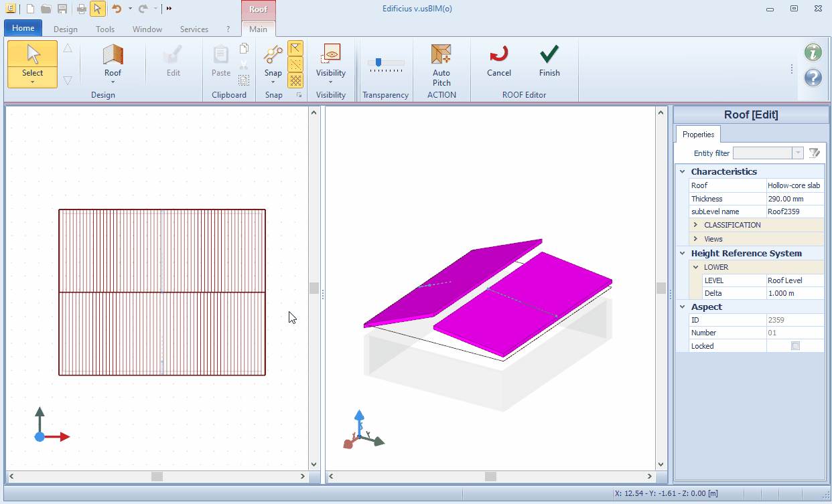Click the Transparency slider handle

[x=378, y=62]
